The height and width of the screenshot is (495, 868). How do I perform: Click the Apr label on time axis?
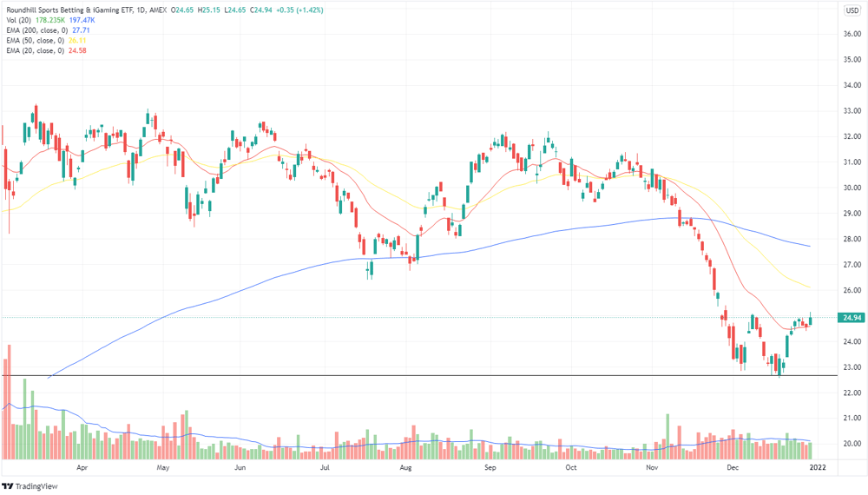coord(82,467)
